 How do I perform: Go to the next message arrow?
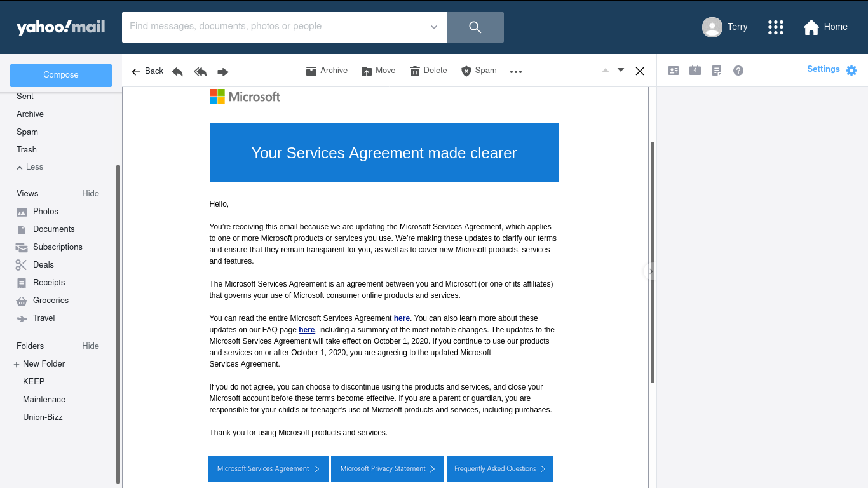point(621,70)
